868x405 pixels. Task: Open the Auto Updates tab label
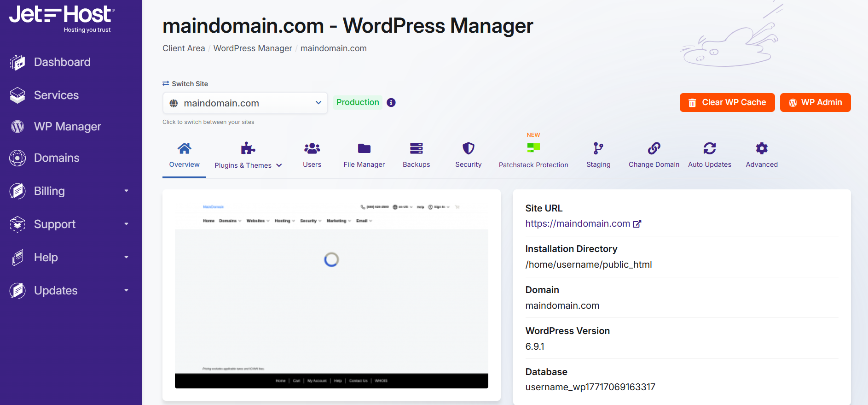710,164
